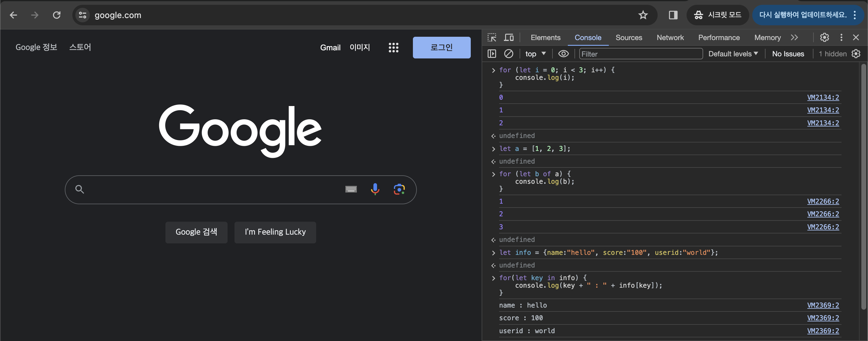This screenshot has width=868, height=341.
Task: Open the Network tab
Action: (x=670, y=38)
